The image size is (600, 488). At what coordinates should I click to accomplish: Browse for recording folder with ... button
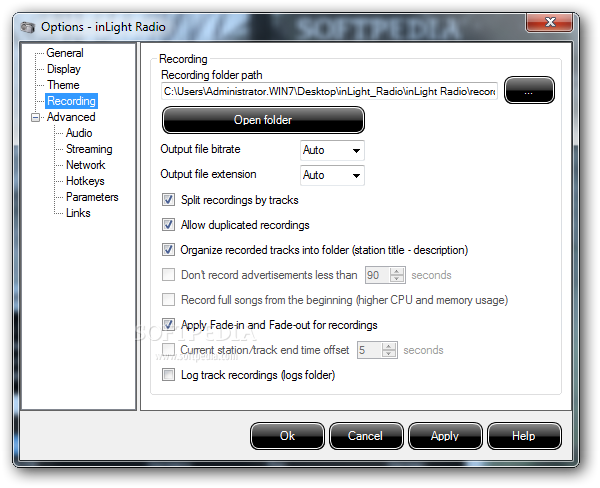click(x=529, y=90)
